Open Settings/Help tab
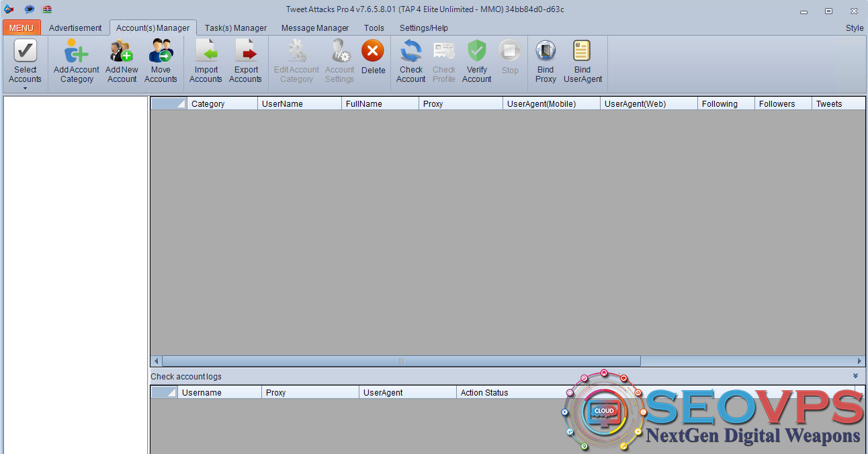The height and width of the screenshot is (454, 868). (x=424, y=28)
